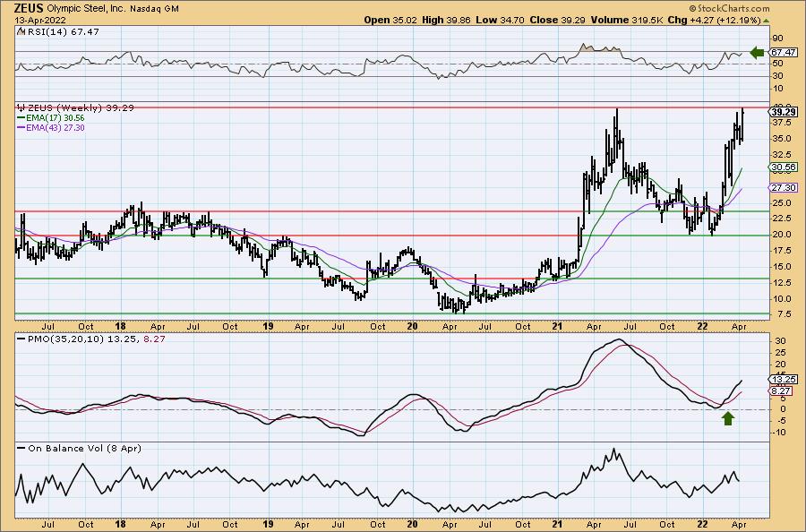Click the Chg +4.27 (+12.19%) value
The height and width of the screenshot is (532, 806).
pos(714,20)
